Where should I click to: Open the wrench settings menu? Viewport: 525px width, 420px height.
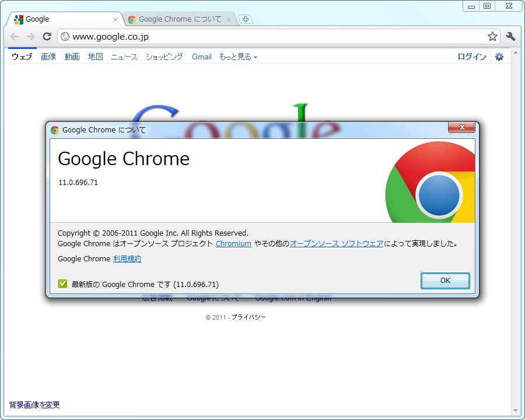point(510,36)
